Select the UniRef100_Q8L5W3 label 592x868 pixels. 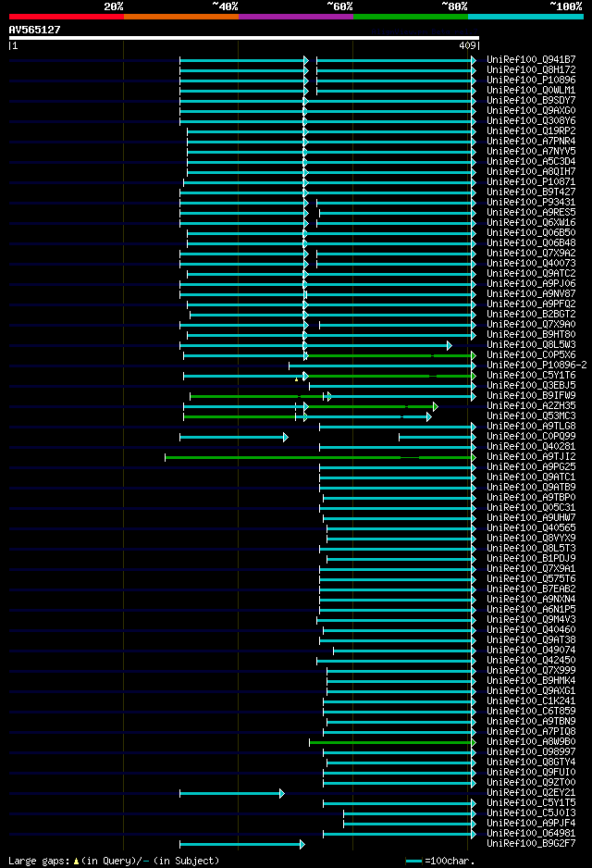[x=531, y=345]
